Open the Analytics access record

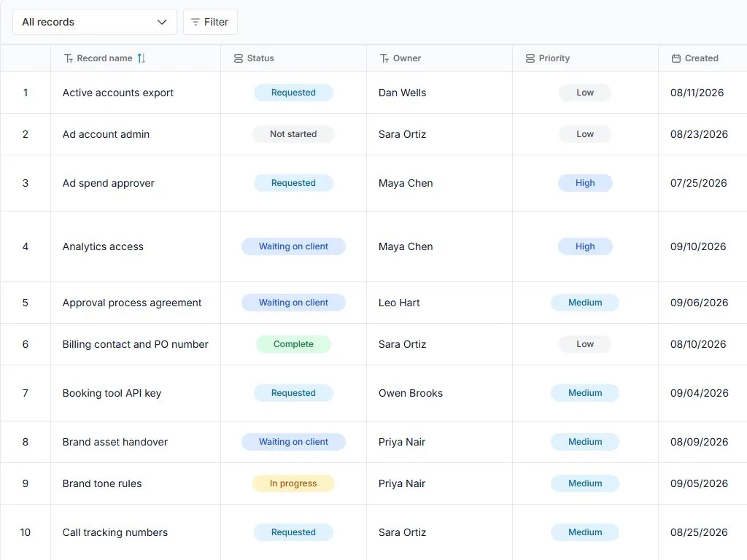click(103, 246)
